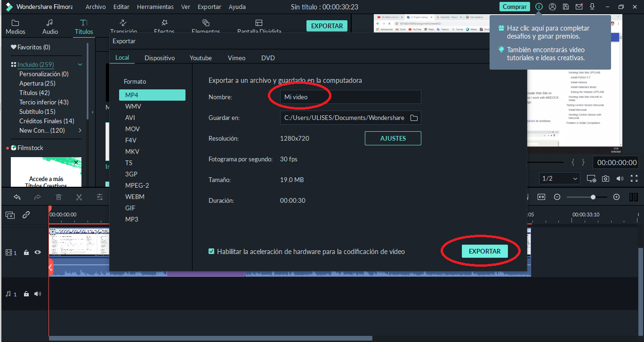Open preview display settings monitor icon

pyautogui.click(x=591, y=178)
